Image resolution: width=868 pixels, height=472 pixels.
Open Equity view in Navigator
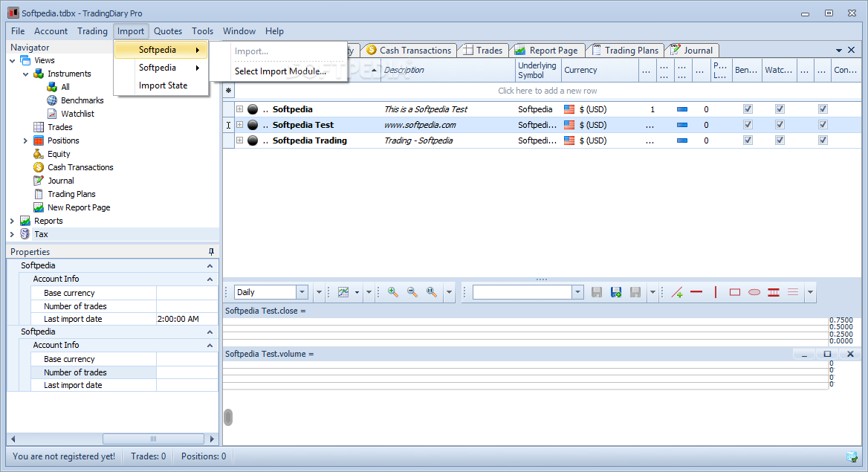[59, 154]
